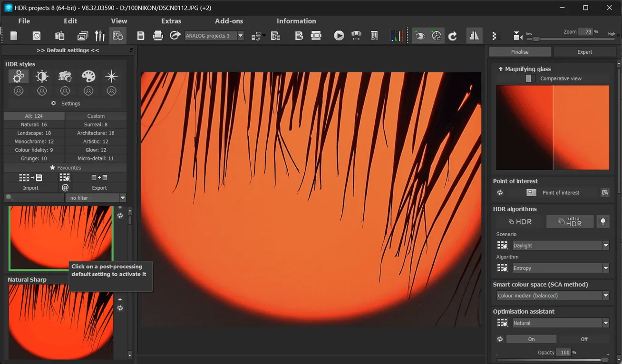622x364 pixels.
Task: Open the histogram display icon
Action: (396, 36)
